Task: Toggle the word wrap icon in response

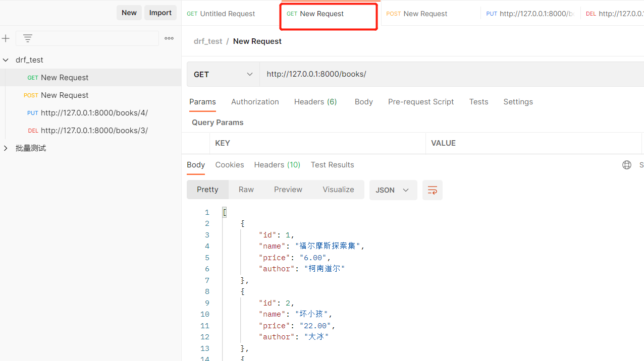Action: point(433,190)
